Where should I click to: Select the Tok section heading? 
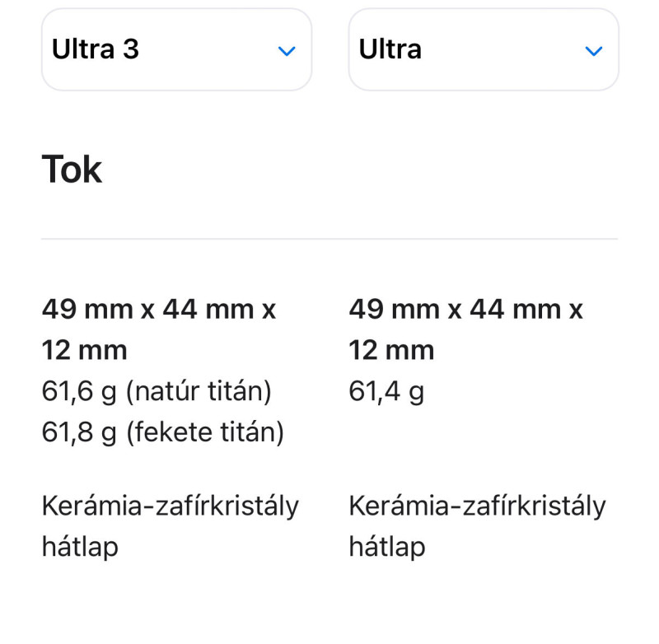coord(72,170)
